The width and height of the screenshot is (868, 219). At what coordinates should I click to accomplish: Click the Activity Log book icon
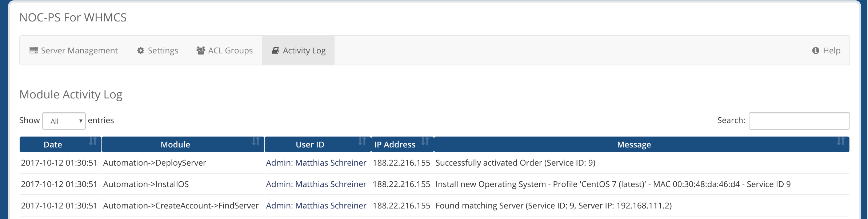point(276,50)
